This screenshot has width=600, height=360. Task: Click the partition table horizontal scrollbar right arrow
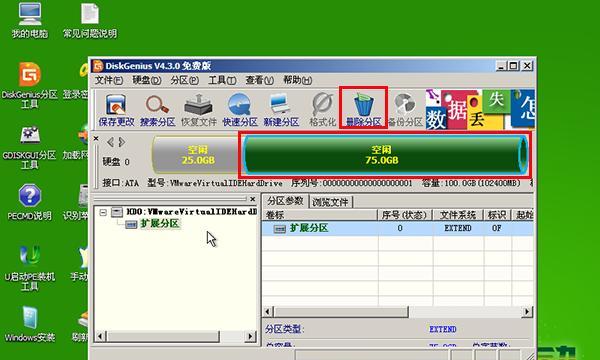click(x=528, y=312)
